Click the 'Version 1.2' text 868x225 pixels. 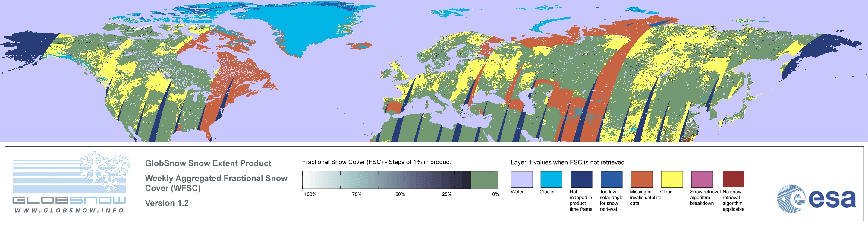pos(167,203)
